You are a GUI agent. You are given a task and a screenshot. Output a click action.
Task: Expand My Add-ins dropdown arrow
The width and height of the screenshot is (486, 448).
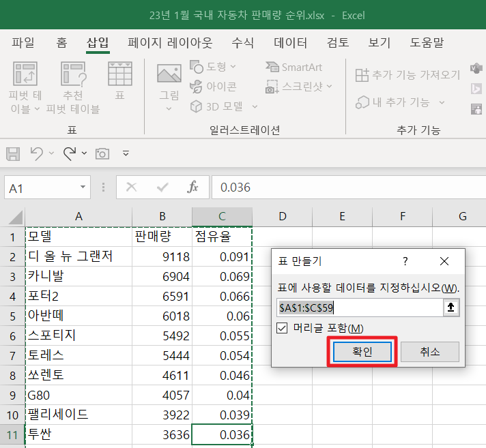click(x=442, y=102)
